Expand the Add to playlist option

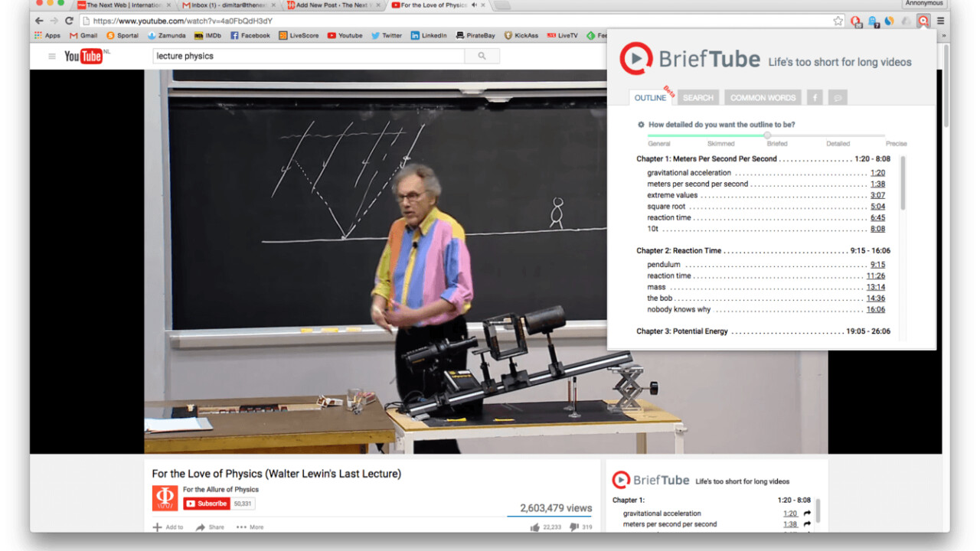click(x=169, y=527)
